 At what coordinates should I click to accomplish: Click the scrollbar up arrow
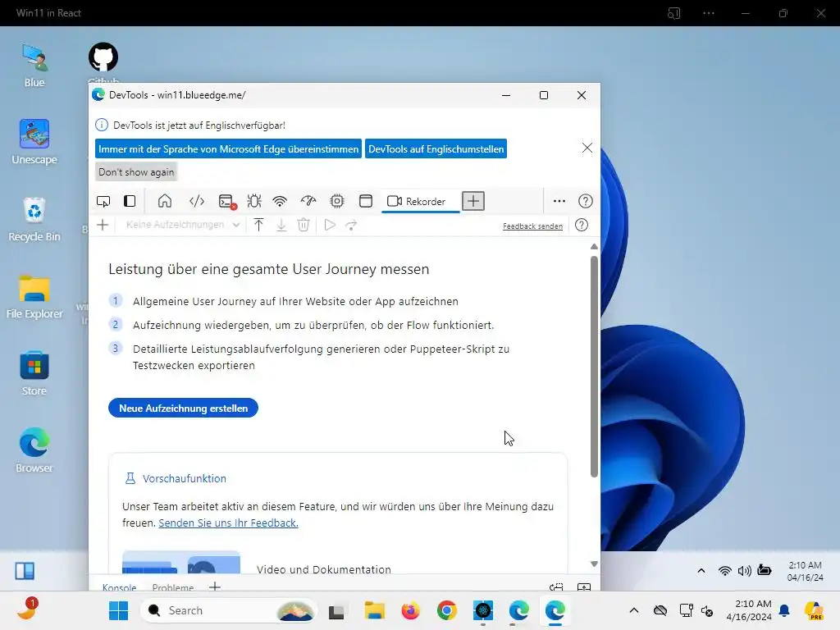pyautogui.click(x=594, y=246)
